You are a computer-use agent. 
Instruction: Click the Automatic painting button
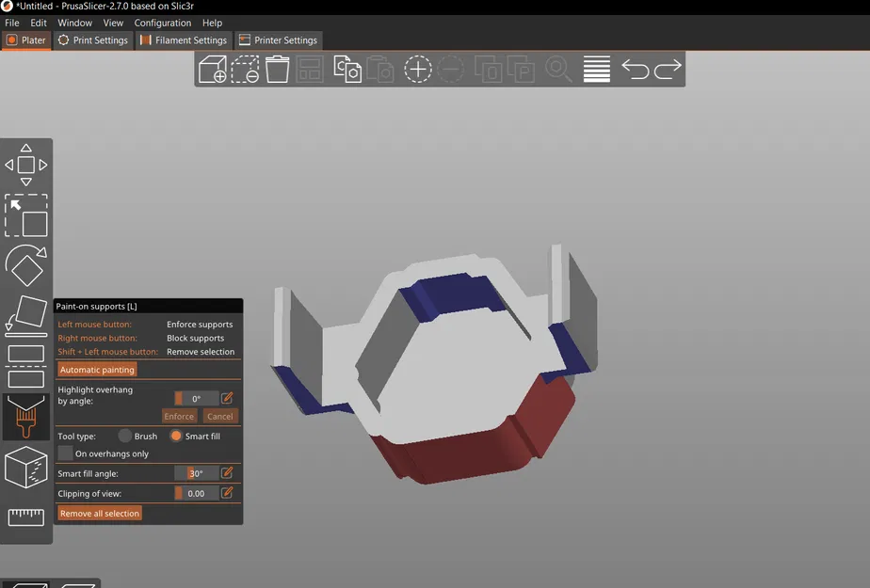pyautogui.click(x=97, y=370)
